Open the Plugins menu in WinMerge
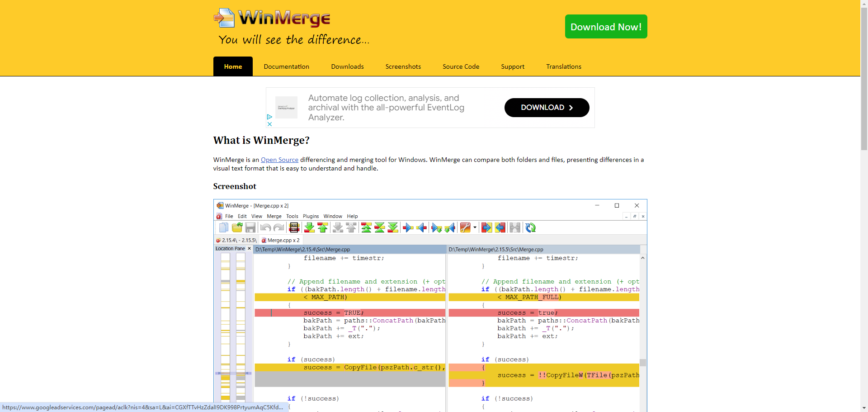Image resolution: width=868 pixels, height=412 pixels. [x=311, y=216]
